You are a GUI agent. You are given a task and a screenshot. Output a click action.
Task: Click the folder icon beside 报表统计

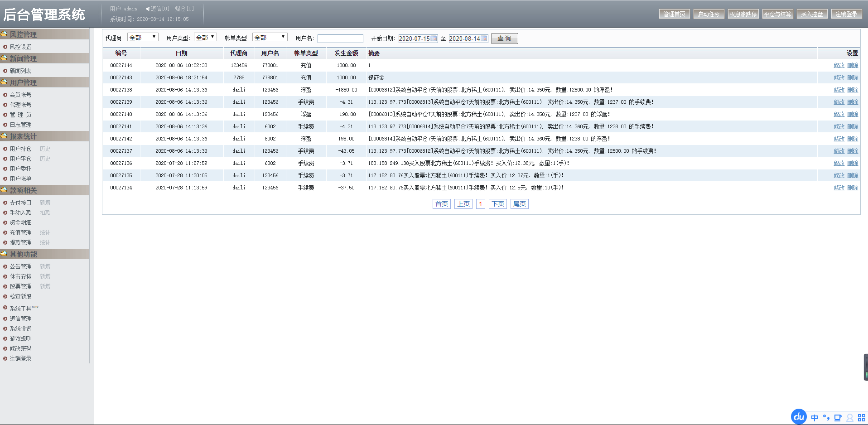click(4, 136)
